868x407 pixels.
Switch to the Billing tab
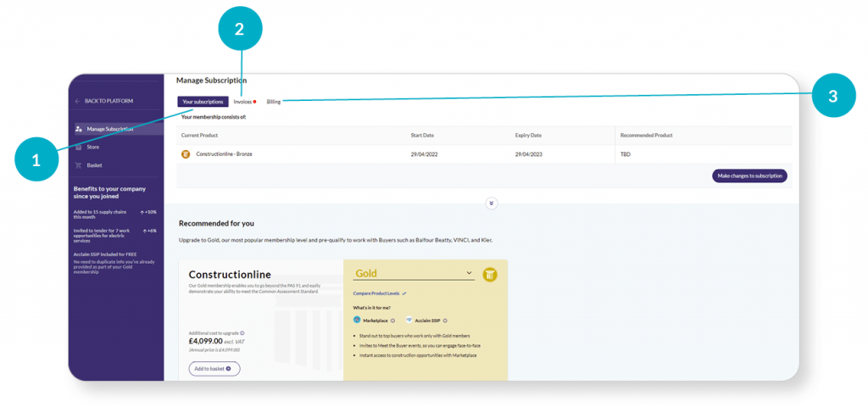(274, 102)
